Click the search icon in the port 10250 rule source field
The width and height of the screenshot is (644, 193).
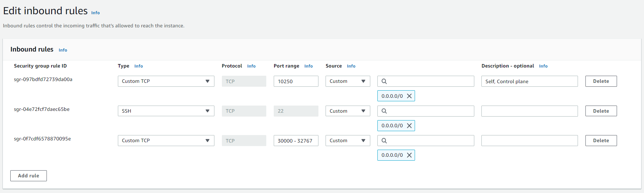pos(384,81)
